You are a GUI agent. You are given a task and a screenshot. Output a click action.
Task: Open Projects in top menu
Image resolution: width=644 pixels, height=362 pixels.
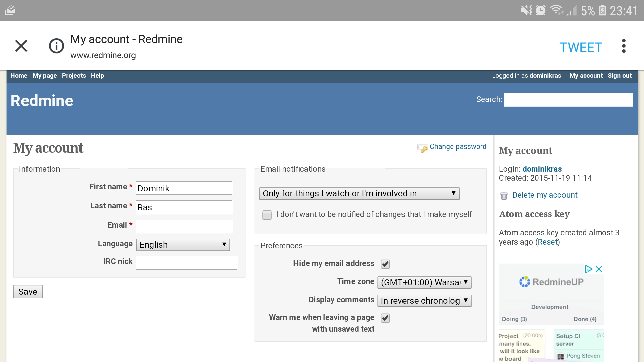(74, 76)
